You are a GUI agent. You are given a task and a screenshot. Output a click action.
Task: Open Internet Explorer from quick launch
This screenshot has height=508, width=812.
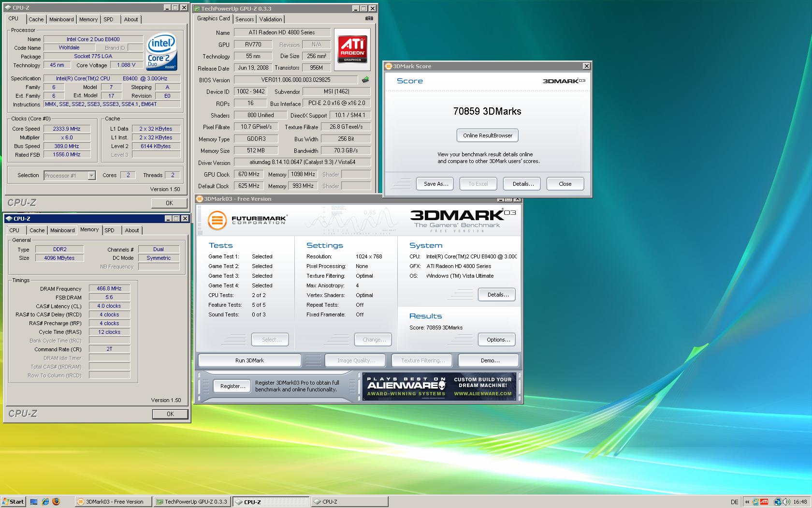point(45,502)
